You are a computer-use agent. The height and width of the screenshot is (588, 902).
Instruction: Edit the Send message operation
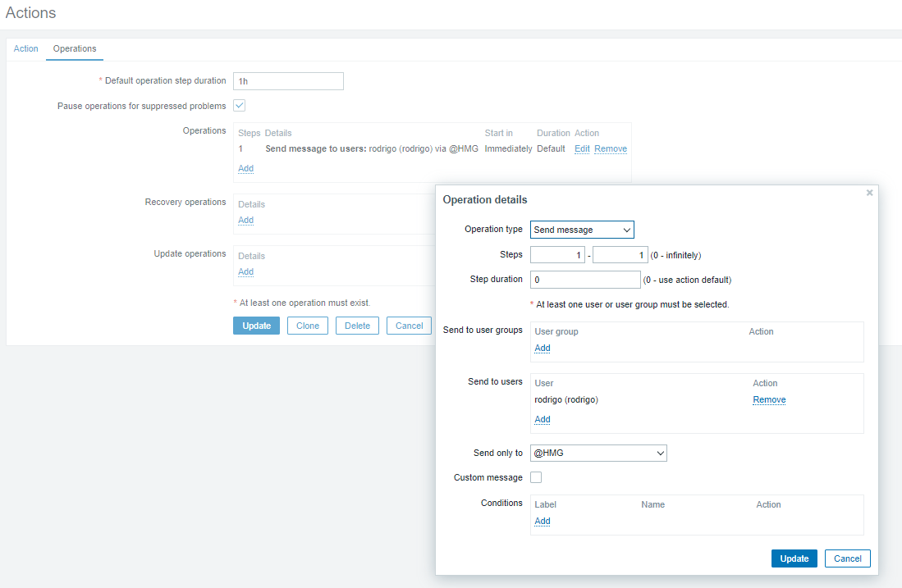582,148
